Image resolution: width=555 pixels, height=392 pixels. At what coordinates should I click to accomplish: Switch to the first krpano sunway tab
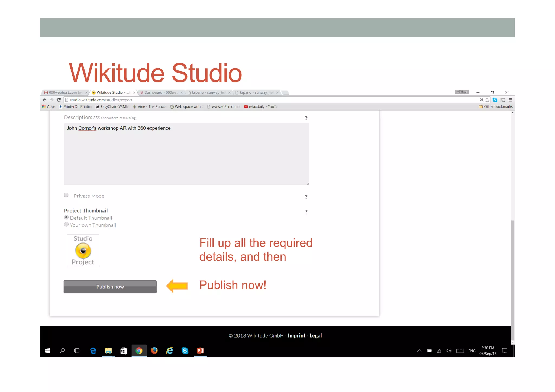click(209, 92)
